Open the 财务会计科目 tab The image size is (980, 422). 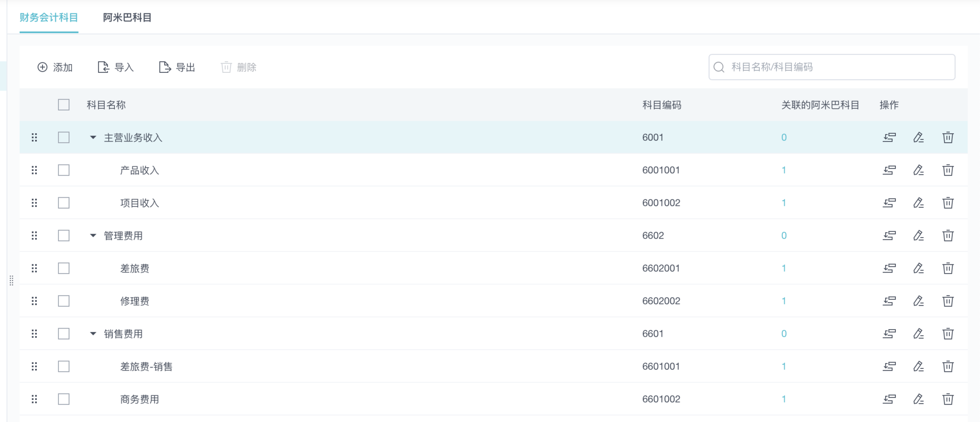pos(49,18)
